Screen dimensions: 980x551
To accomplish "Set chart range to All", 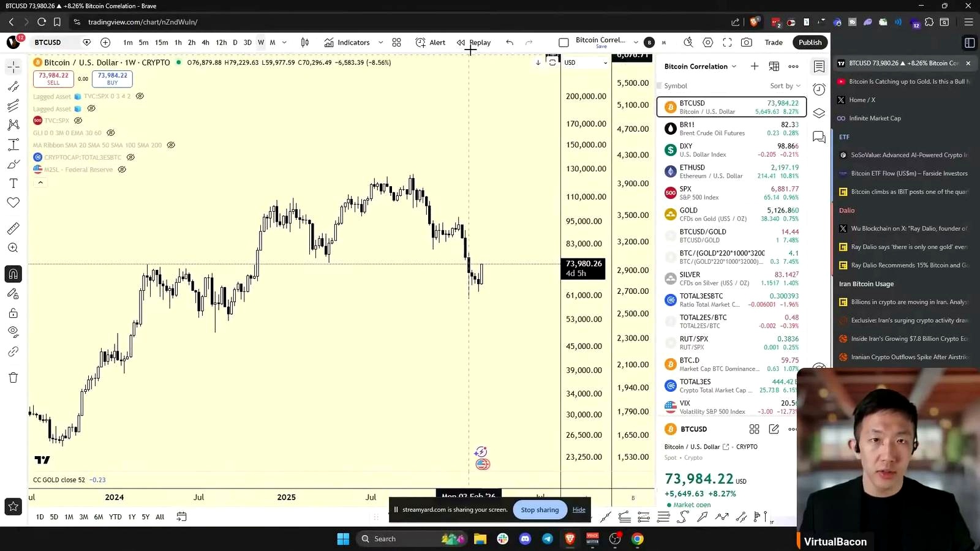I will [x=160, y=517].
